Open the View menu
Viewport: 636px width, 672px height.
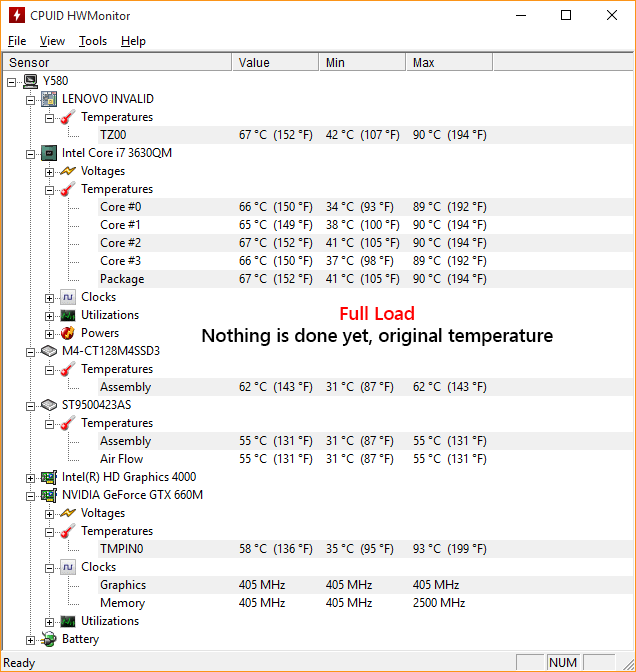(52, 41)
